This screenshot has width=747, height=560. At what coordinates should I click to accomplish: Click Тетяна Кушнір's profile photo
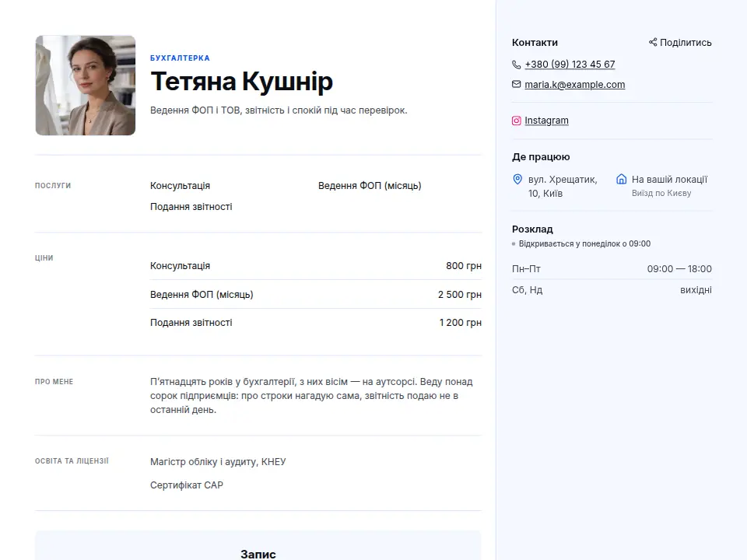click(86, 86)
